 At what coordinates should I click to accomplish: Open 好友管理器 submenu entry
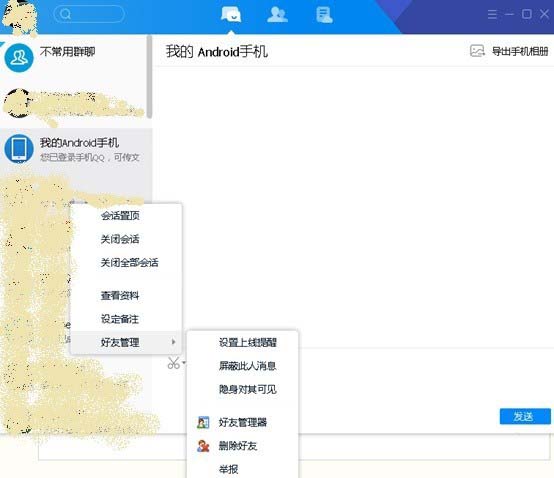(242, 422)
